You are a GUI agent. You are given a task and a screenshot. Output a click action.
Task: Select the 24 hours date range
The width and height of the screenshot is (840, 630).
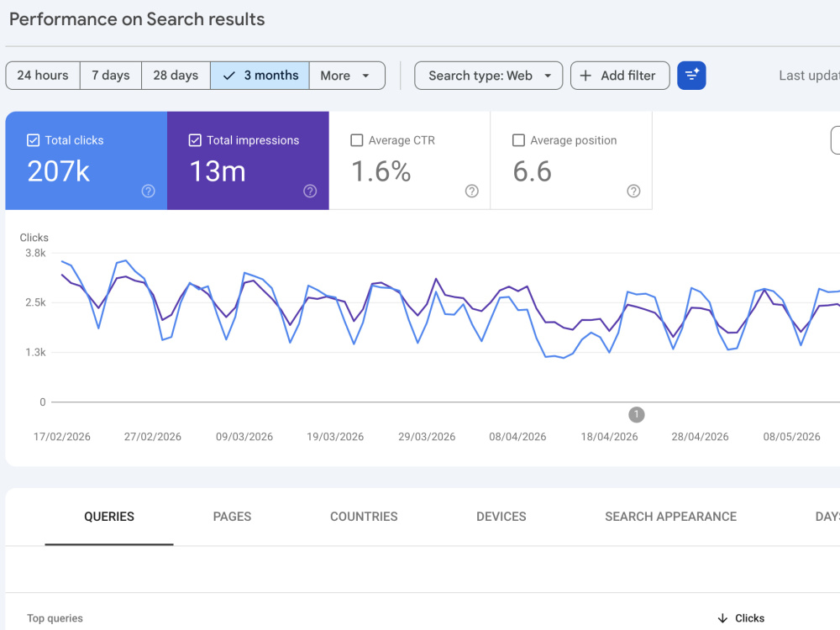point(43,76)
